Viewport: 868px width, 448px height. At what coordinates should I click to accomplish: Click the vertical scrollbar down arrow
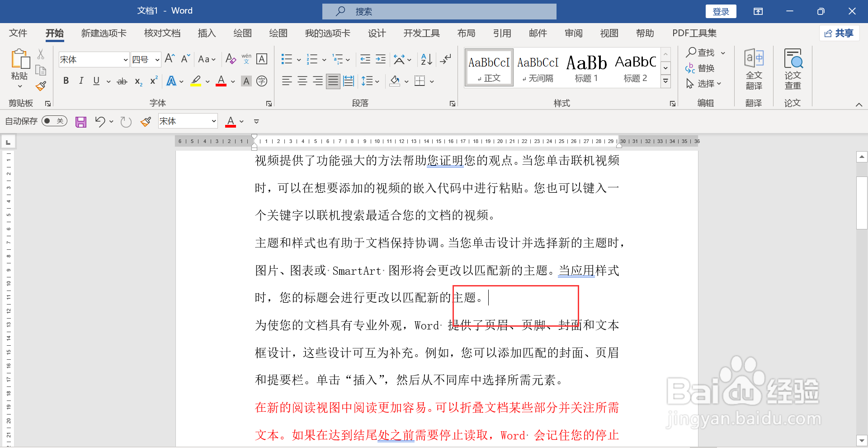862,440
